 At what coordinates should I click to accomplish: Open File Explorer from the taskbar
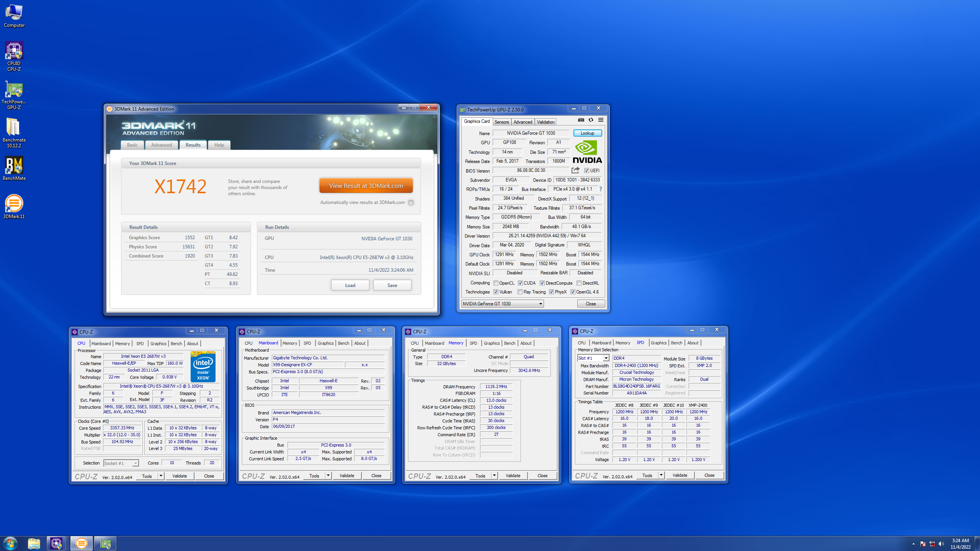coord(34,543)
